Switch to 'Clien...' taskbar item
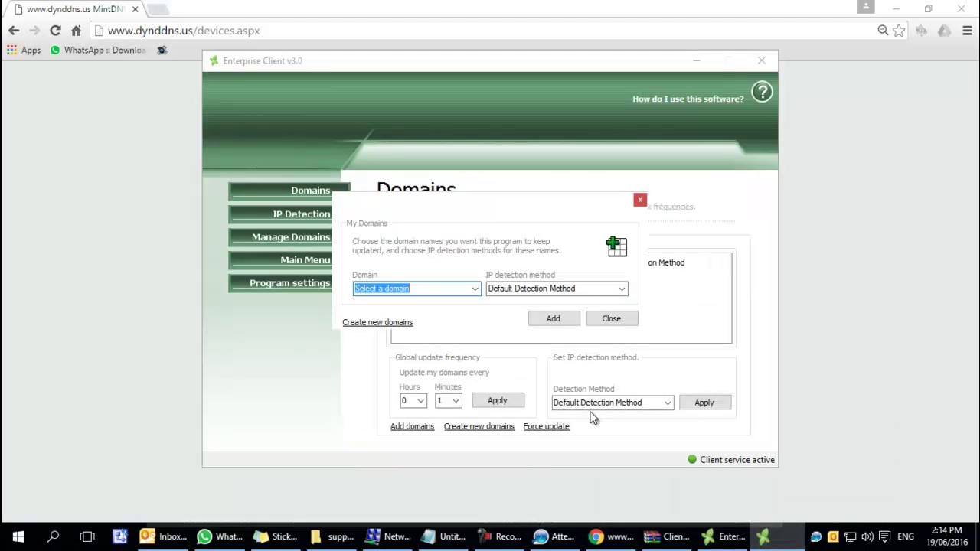980x551 pixels. pyautogui.click(x=668, y=536)
